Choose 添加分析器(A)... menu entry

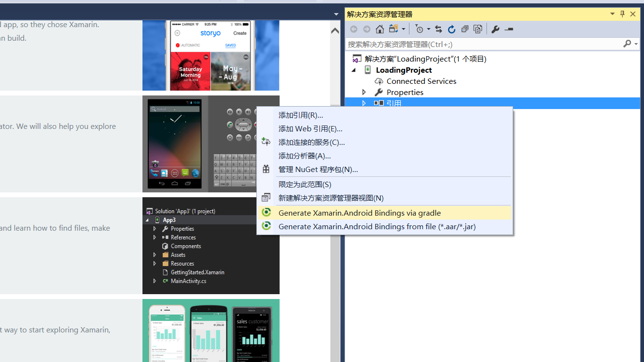305,156
